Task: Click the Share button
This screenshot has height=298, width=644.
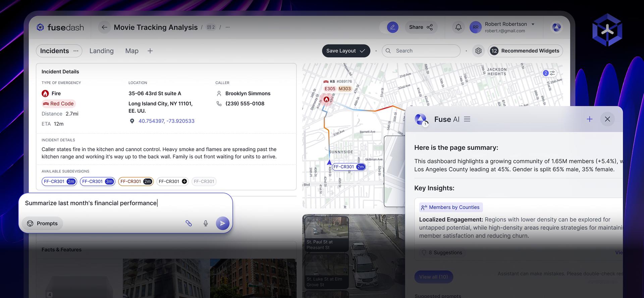Action: (421, 27)
